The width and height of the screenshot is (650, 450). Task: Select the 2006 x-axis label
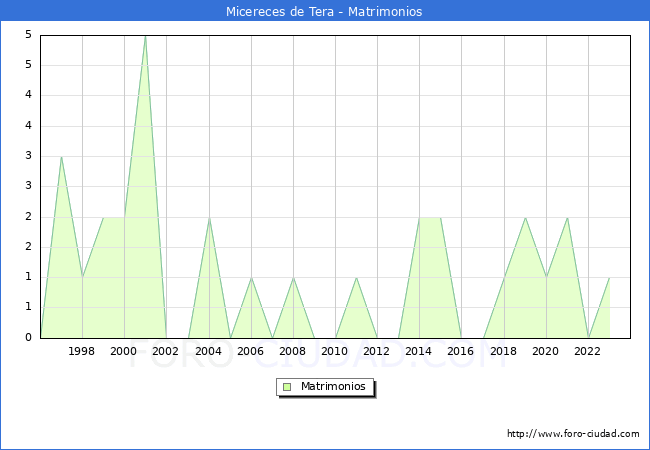pyautogui.click(x=250, y=351)
